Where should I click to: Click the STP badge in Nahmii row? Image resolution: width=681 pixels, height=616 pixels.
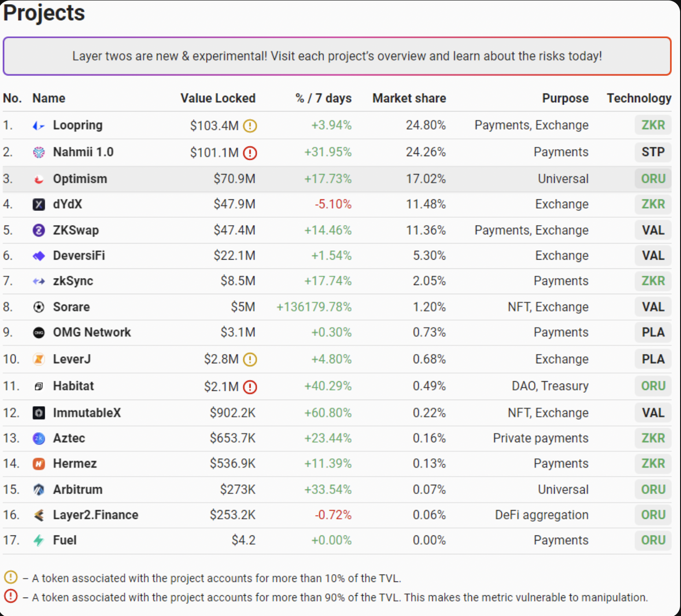point(653,152)
